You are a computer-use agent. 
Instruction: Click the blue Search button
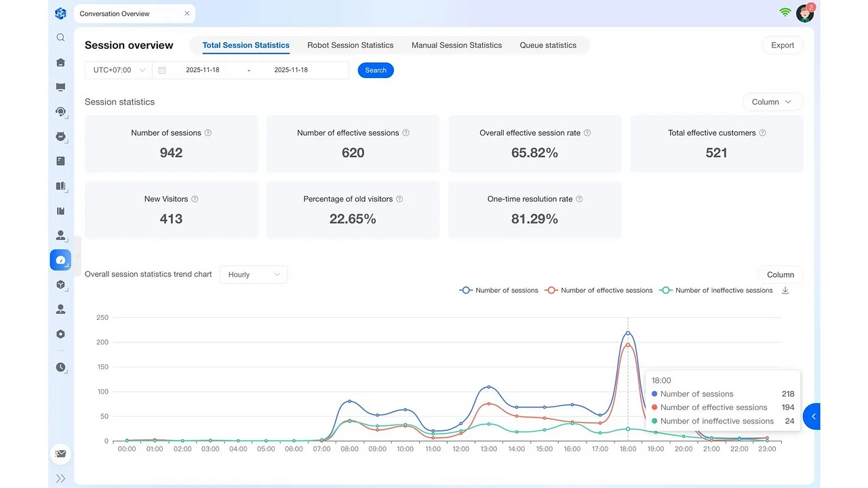point(376,70)
